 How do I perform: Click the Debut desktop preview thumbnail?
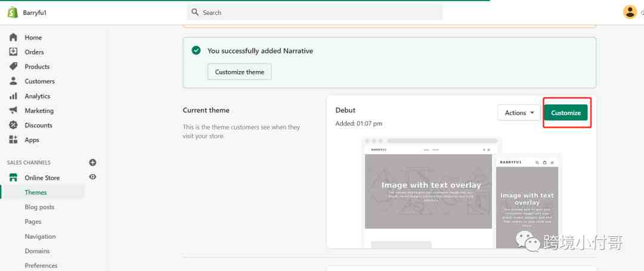click(x=428, y=191)
